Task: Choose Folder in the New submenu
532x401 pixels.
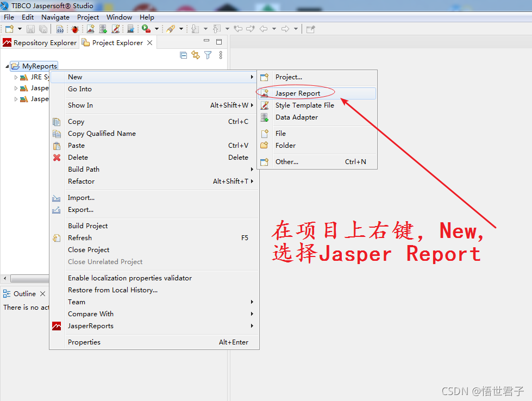Action: (x=317, y=145)
